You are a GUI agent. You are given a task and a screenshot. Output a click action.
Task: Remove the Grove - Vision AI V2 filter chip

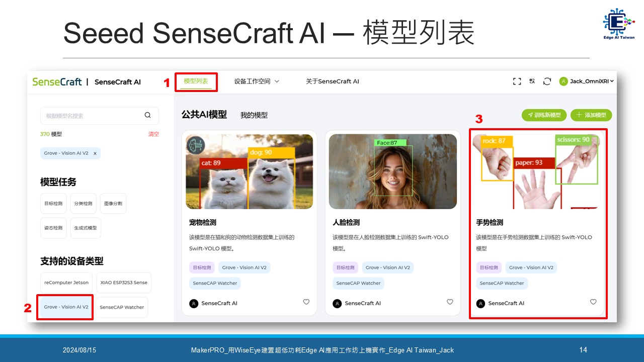(95, 153)
